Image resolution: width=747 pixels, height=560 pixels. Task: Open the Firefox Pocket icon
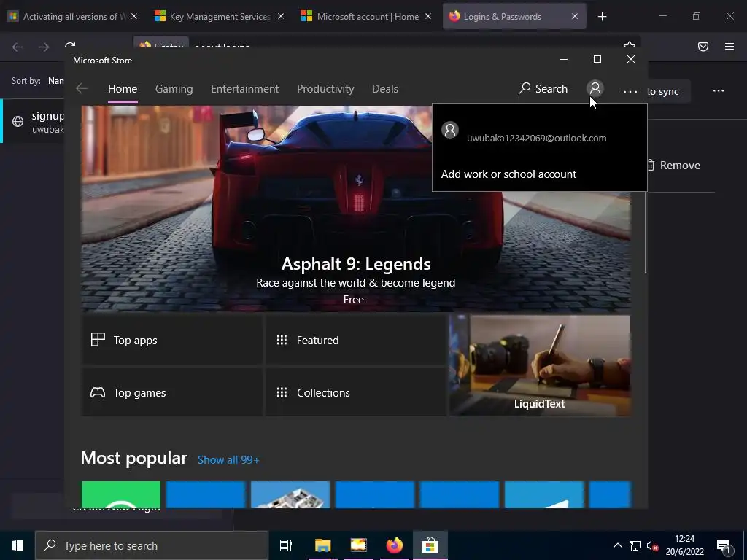[703, 47]
